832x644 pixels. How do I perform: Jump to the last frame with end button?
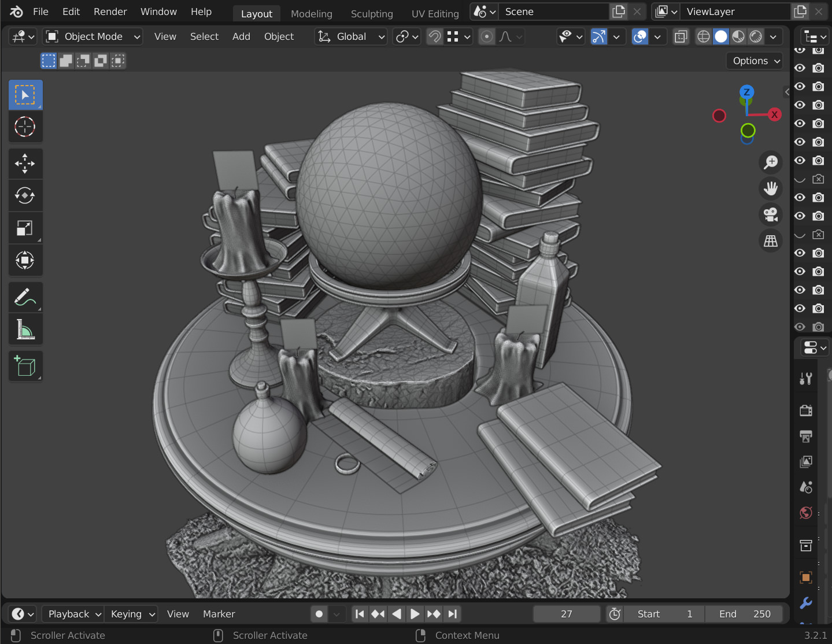(x=452, y=614)
